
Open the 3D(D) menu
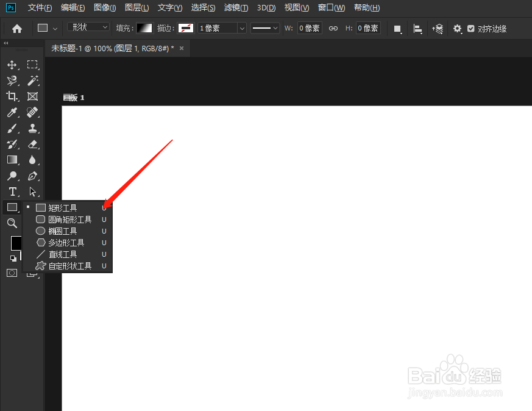266,7
